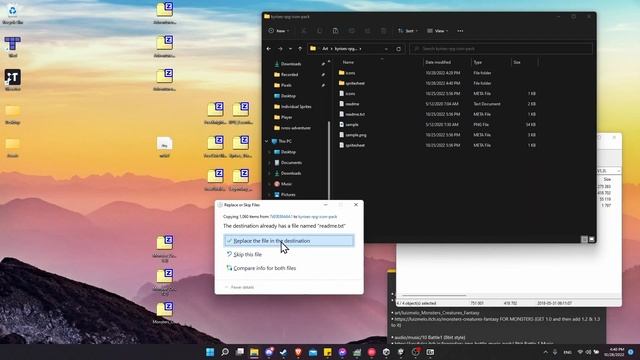The image size is (640, 360).
Task: Open the Sort dropdown in Explorer
Action: (x=407, y=31)
